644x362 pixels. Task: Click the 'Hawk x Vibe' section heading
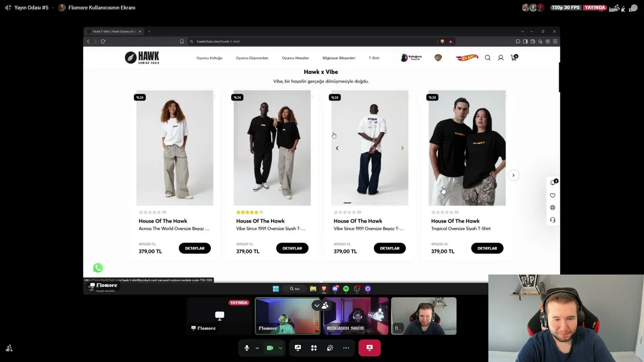click(321, 72)
